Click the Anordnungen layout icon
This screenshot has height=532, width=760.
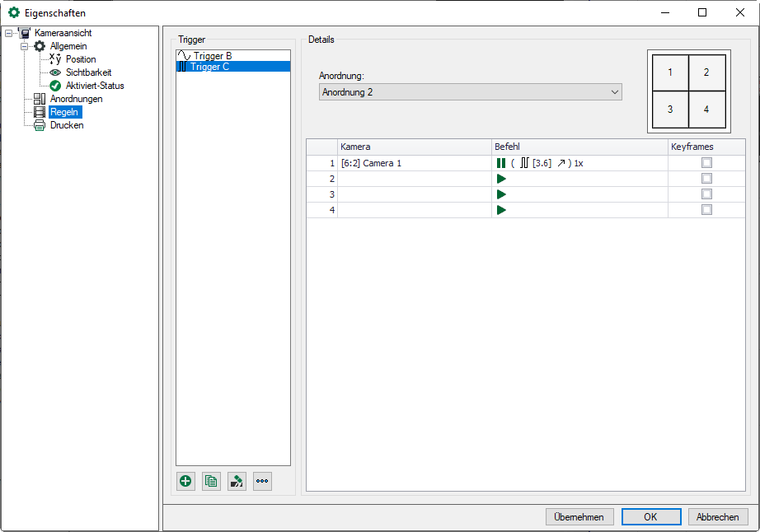(40, 99)
